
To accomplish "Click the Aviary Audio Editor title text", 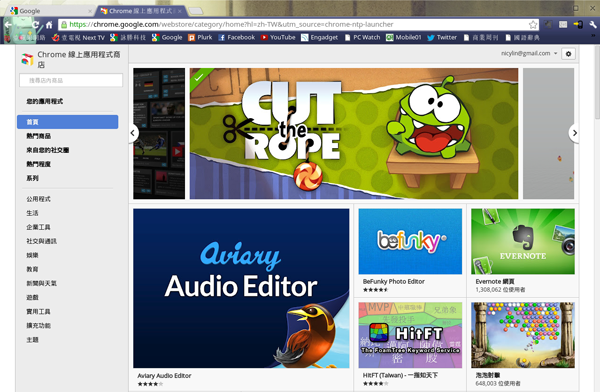I will point(165,376).
